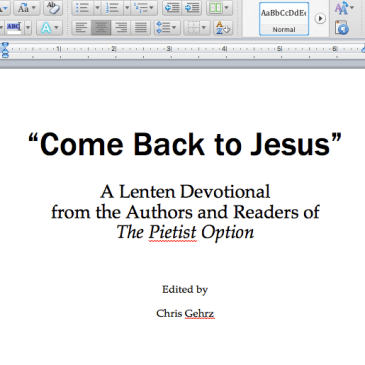This screenshot has height=365, width=365.
Task: Decrease the paragraph indent
Action: point(172,8)
